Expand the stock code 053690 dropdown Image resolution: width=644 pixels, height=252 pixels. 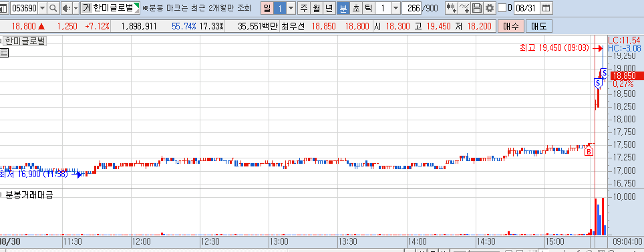[43, 8]
